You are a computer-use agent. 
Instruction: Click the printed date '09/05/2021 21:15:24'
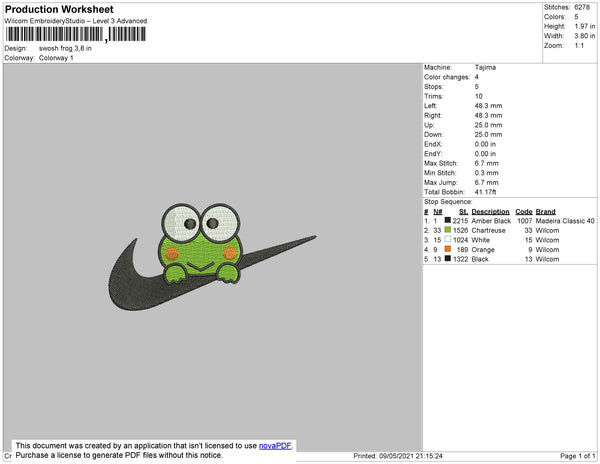(411, 456)
